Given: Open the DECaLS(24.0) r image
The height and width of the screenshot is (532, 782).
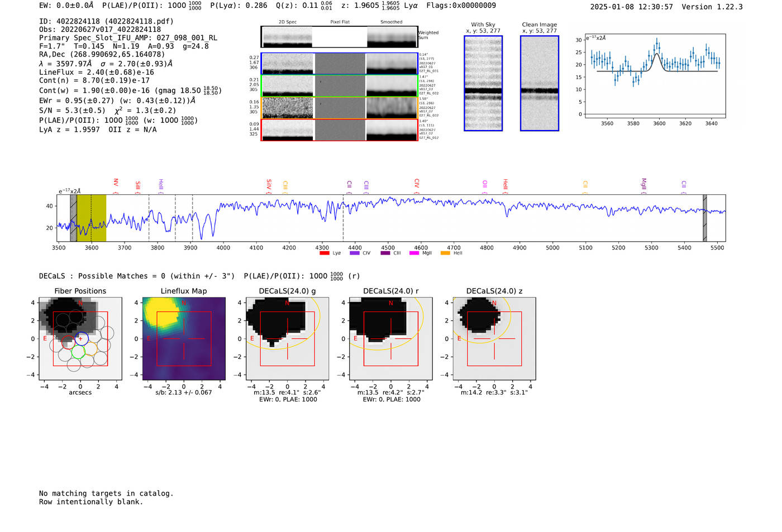Looking at the screenshot, I should click(391, 339).
